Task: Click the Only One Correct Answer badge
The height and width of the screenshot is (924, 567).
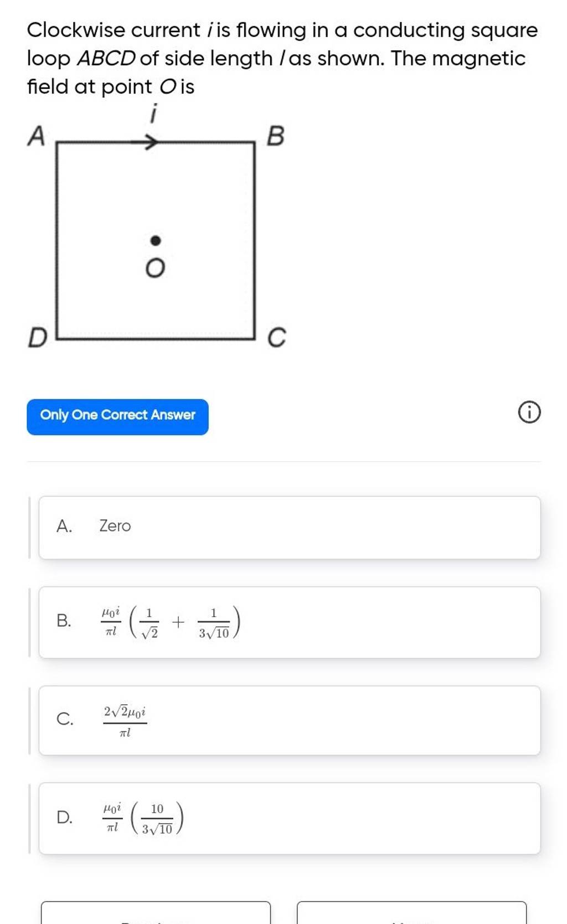Action: (118, 415)
